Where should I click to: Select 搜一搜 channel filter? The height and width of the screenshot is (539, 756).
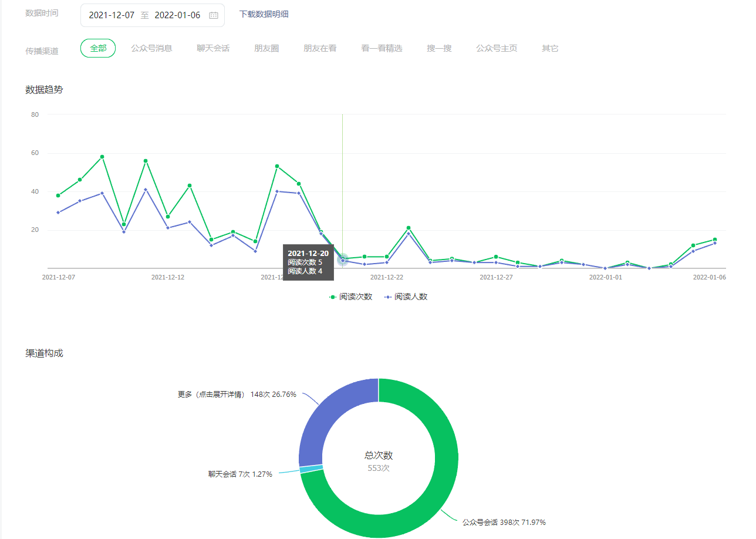[x=439, y=48]
